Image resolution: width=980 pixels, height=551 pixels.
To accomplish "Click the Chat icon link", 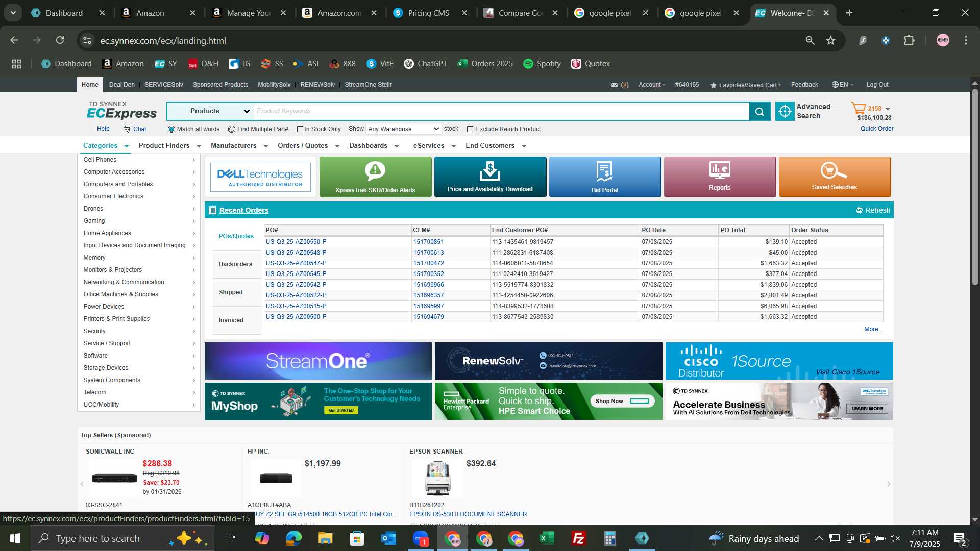I will (x=135, y=129).
